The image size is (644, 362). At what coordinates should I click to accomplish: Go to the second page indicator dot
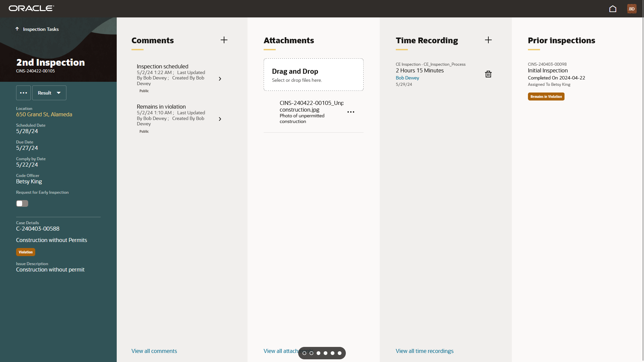(x=312, y=353)
